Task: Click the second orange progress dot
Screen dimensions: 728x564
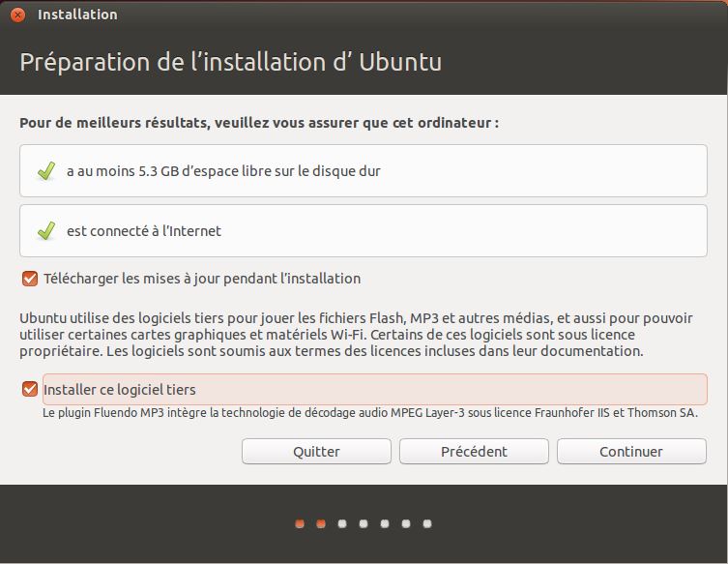Action: coord(321,524)
